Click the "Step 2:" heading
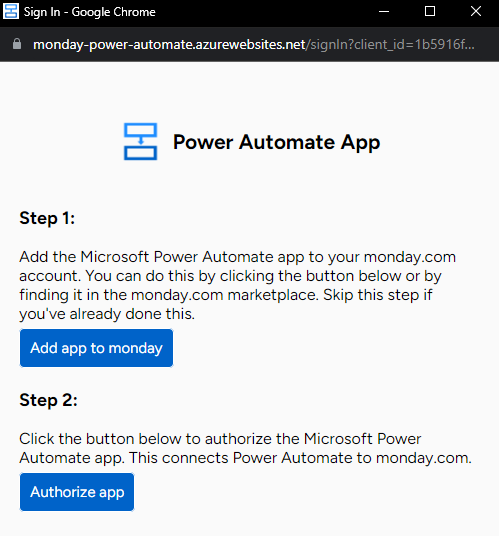499x536 pixels. click(49, 400)
